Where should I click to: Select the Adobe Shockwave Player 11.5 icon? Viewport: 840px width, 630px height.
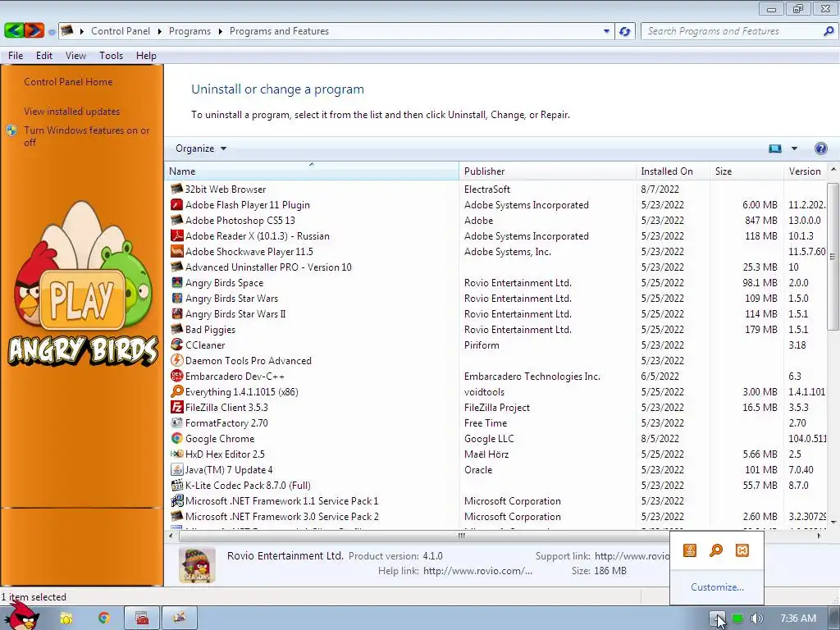(176, 251)
